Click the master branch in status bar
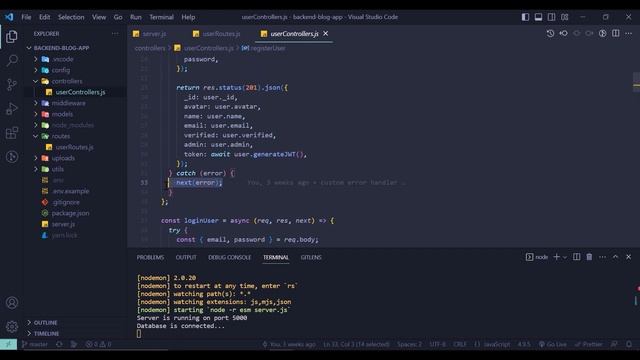This screenshot has height=360, width=640. click(35, 344)
